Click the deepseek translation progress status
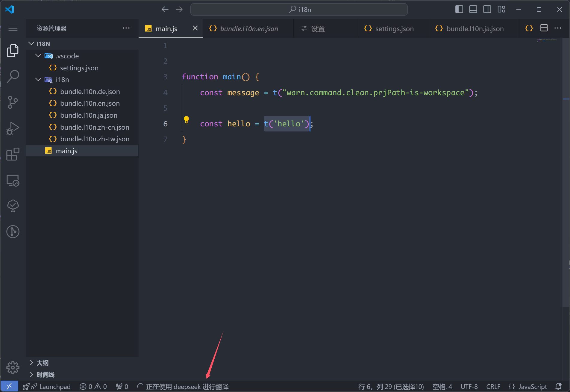This screenshot has width=570, height=392. point(183,387)
